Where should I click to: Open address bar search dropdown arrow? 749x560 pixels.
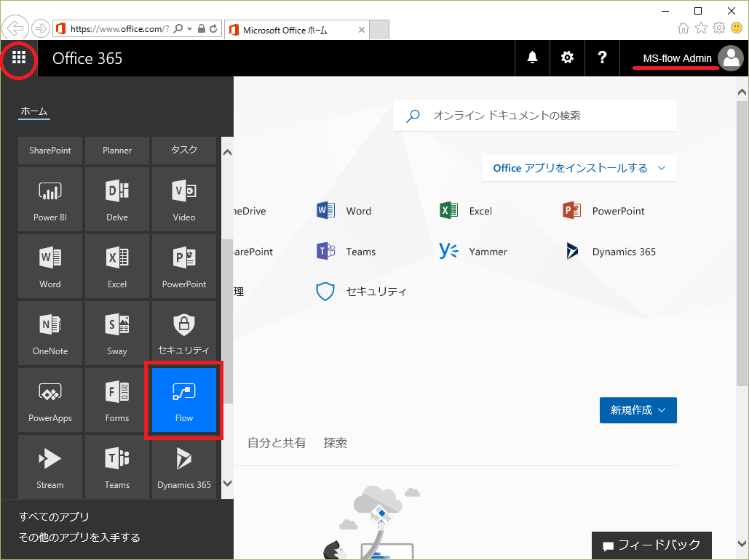(190, 28)
